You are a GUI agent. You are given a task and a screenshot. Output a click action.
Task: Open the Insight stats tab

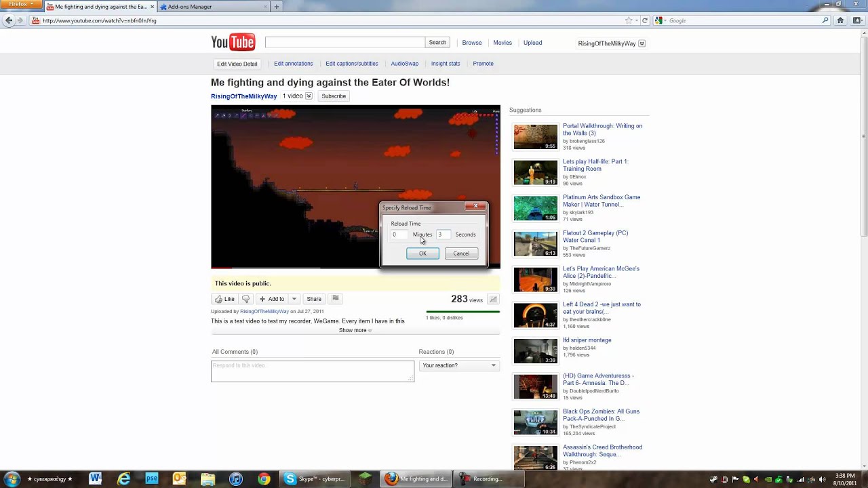[446, 64]
